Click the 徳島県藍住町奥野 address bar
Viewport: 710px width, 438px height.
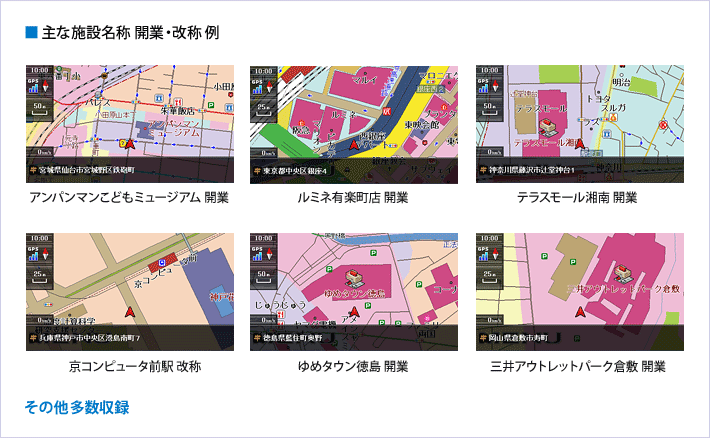coord(354,338)
